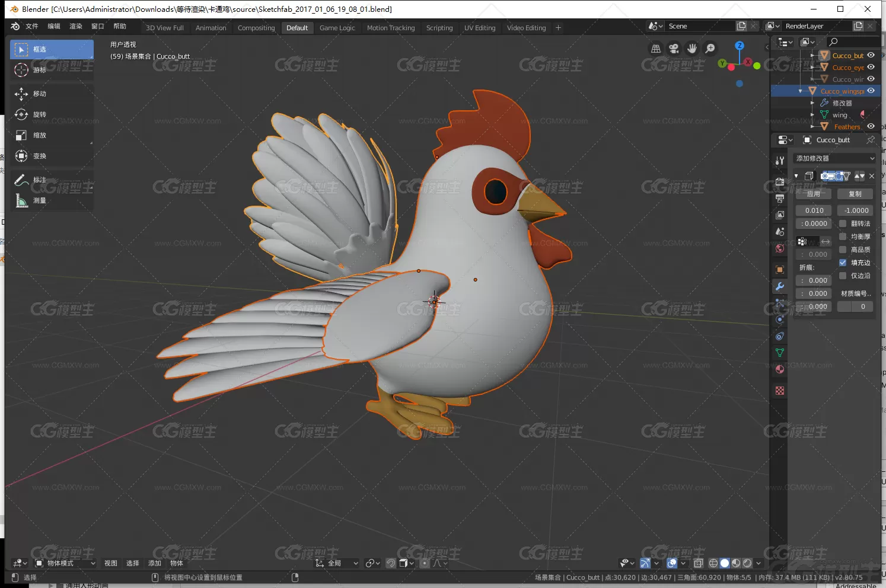Screen dimensions: 886x588
Task: Open the Object Data mesh properties tab
Action: (780, 353)
